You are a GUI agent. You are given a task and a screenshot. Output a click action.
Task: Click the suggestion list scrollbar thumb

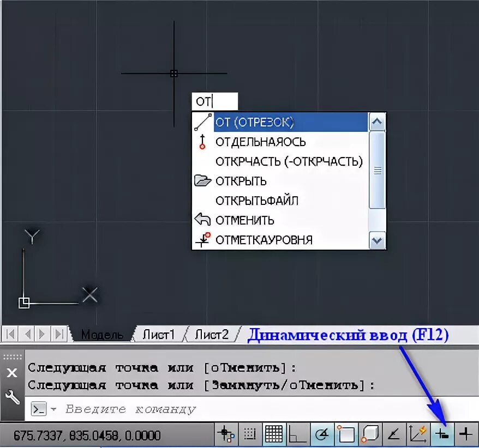click(x=377, y=170)
